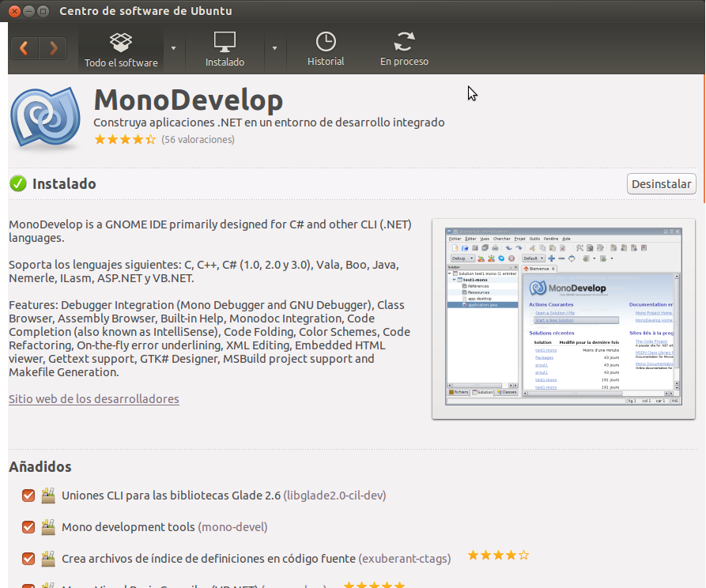The image size is (706, 588).
Task: Click the package icon beside libglade2.0-cil-dev
Action: coord(48,496)
